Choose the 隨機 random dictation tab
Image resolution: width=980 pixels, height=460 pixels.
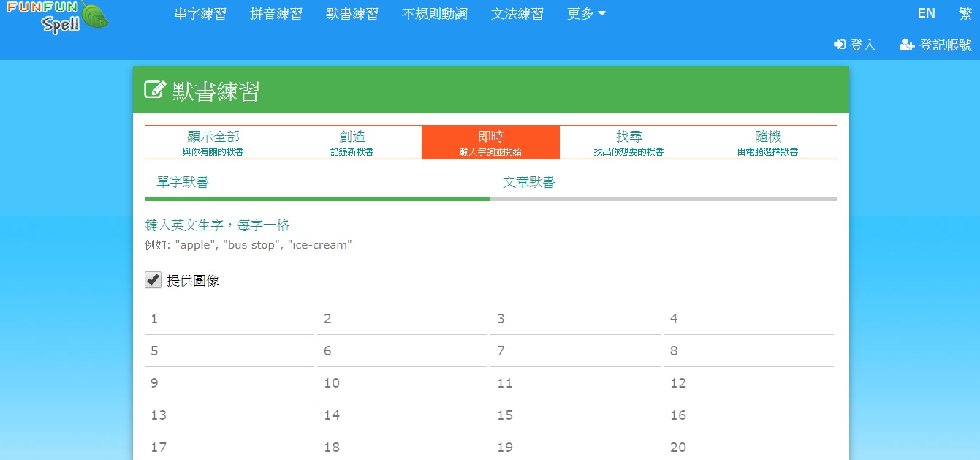tap(767, 142)
